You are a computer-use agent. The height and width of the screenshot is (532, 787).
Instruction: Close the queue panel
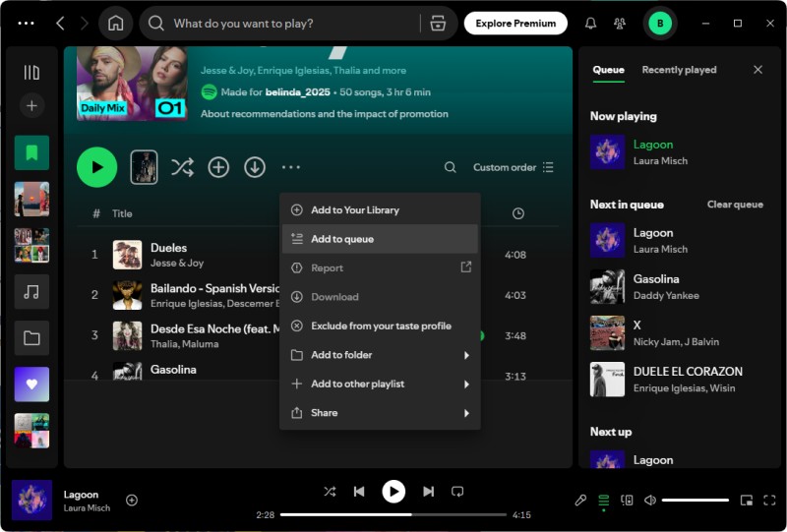tap(757, 70)
